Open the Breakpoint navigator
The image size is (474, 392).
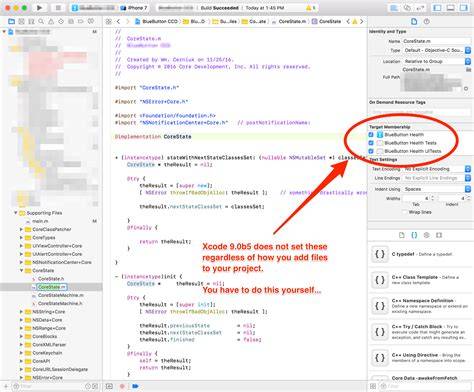coord(81,21)
